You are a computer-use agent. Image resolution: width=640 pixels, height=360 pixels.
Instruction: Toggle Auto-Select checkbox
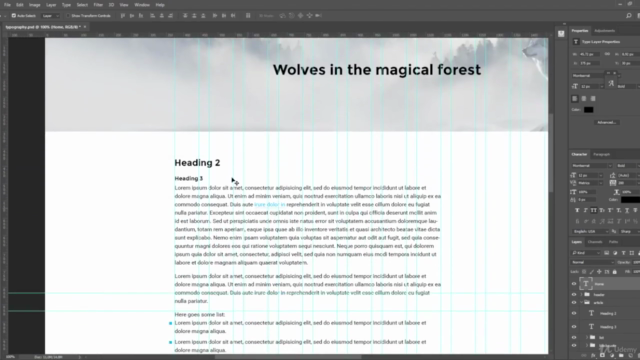[x=13, y=16]
